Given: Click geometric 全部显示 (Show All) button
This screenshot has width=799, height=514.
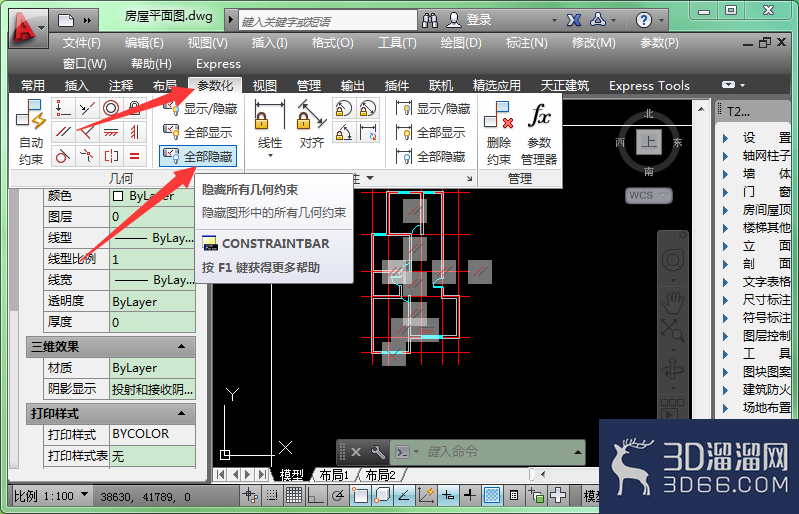Looking at the screenshot, I should pyautogui.click(x=198, y=132).
